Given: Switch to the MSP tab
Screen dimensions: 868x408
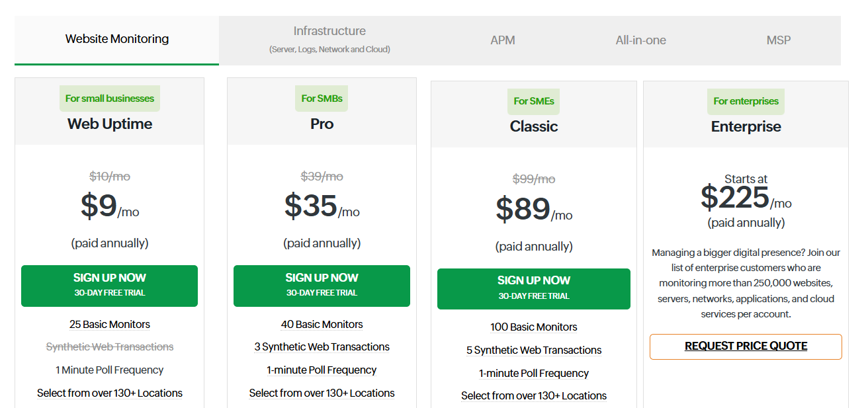Looking at the screenshot, I should pyautogui.click(x=778, y=40).
